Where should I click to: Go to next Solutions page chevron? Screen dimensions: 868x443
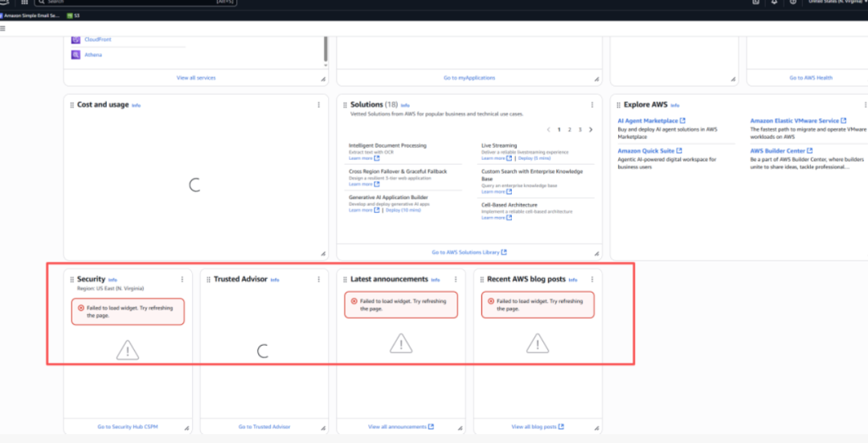(x=591, y=129)
